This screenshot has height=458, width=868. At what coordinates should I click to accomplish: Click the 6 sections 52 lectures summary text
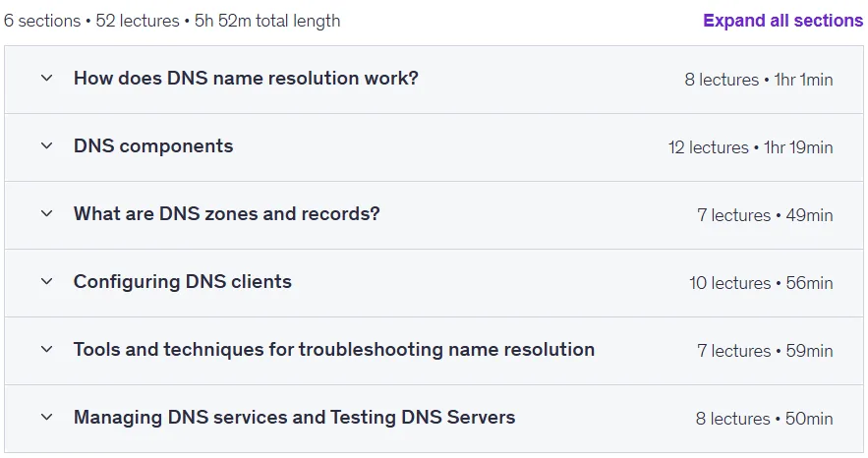click(172, 21)
